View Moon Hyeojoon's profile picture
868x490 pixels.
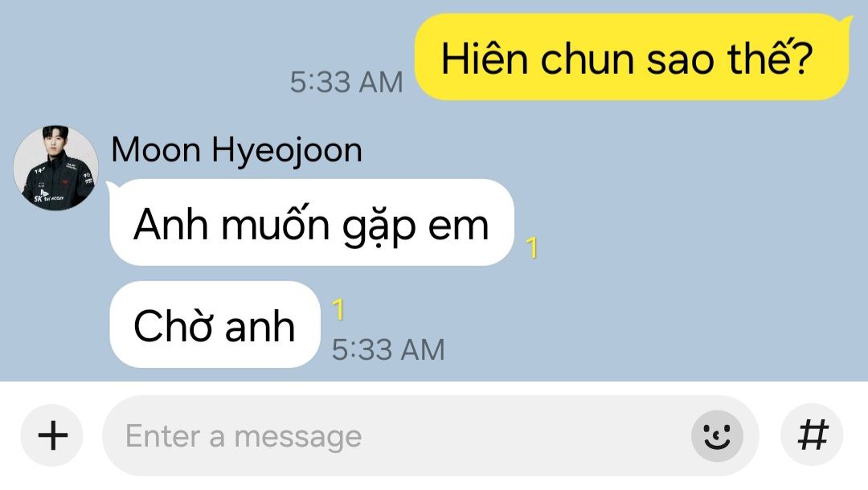point(56,168)
